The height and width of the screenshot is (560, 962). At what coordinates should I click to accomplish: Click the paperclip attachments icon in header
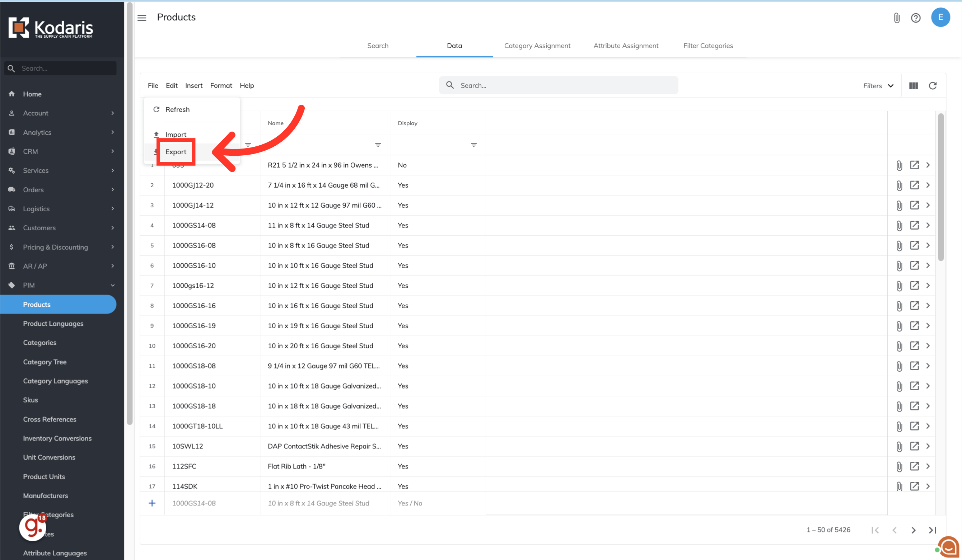coord(897,18)
